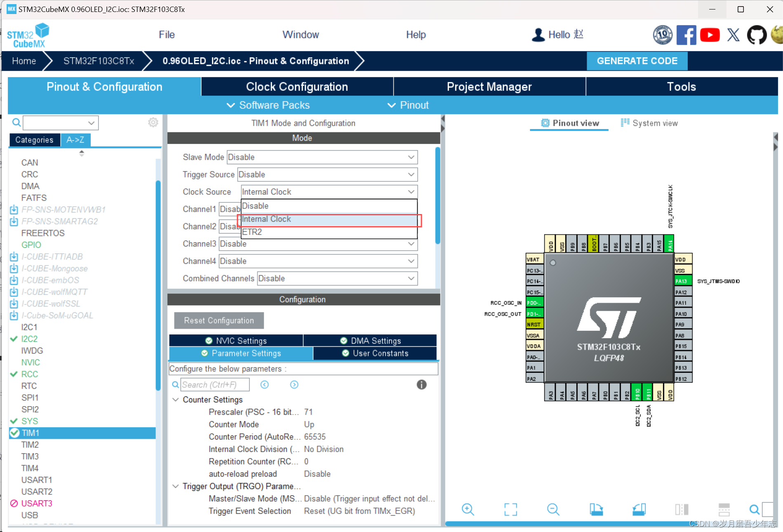This screenshot has height=532, width=783.
Task: Collapse the Counter Settings group
Action: tap(176, 400)
